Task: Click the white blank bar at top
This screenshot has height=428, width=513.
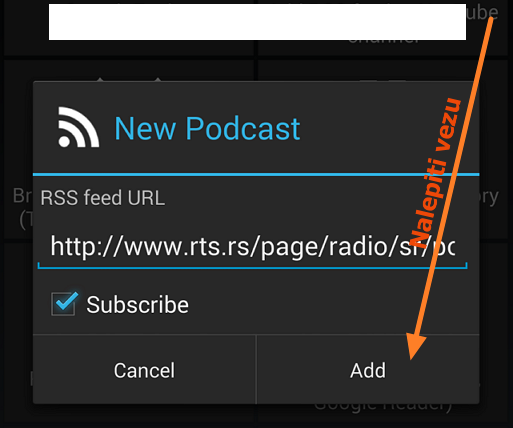Action: (x=257, y=22)
